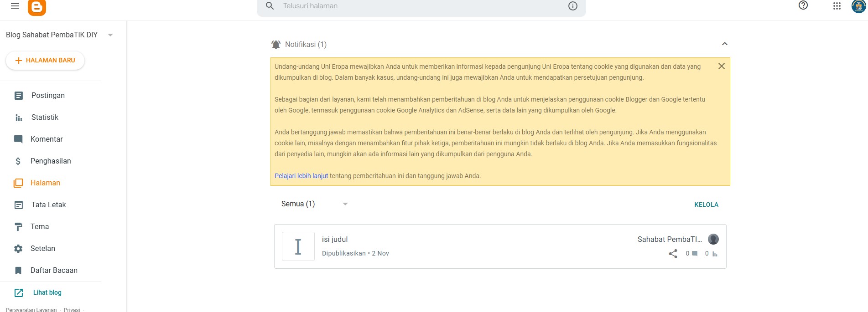Open the Google account avatar
The height and width of the screenshot is (312, 868).
click(858, 6)
